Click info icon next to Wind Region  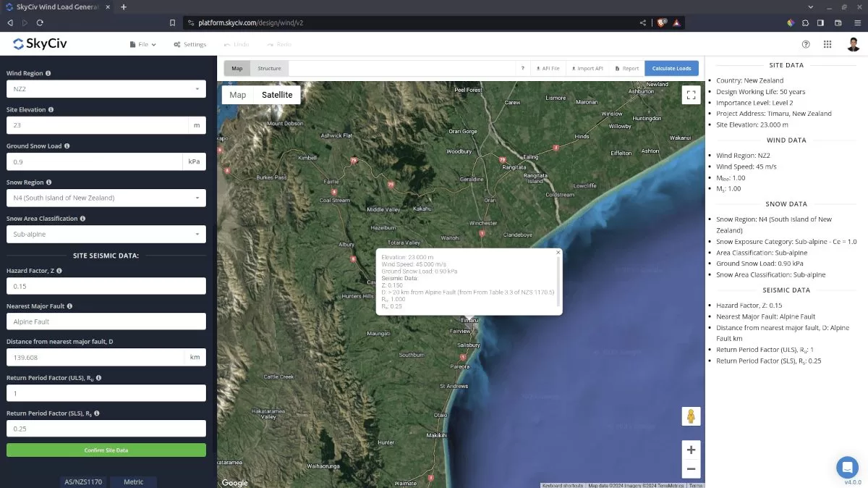pos(48,74)
